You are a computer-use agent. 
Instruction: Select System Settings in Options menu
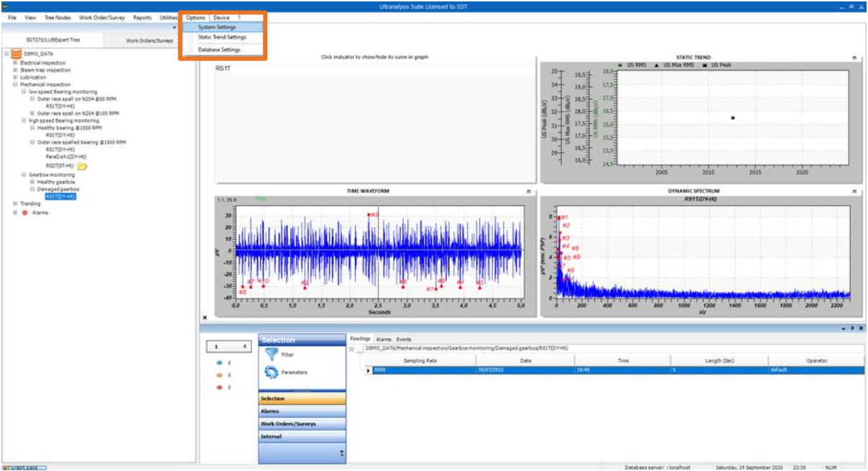click(216, 27)
